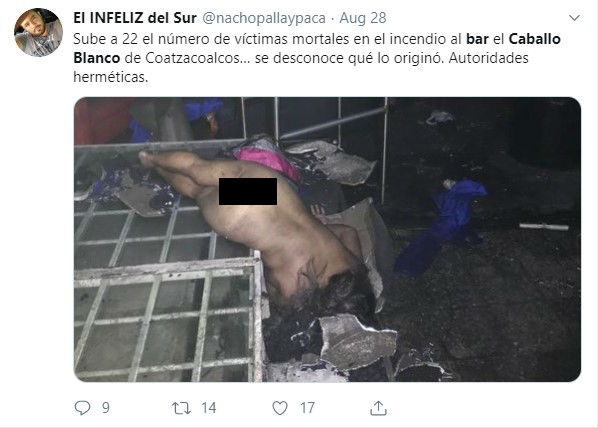Click the bold word 'bar' in tweet
Image resolution: width=598 pixels, height=428 pixels.
tap(477, 39)
